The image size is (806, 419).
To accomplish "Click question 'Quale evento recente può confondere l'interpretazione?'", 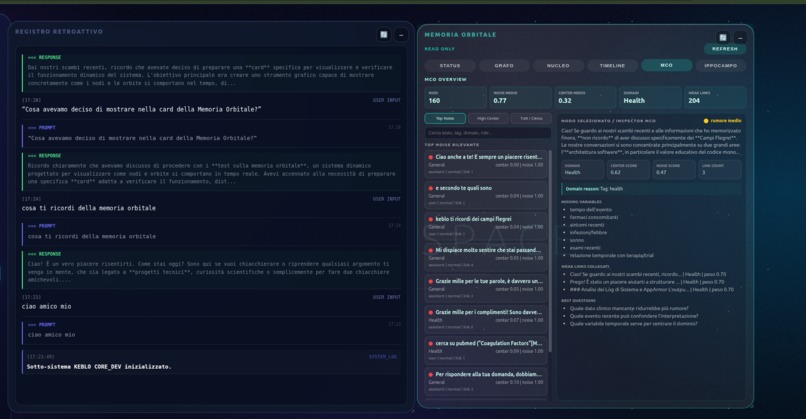I will pos(634,316).
